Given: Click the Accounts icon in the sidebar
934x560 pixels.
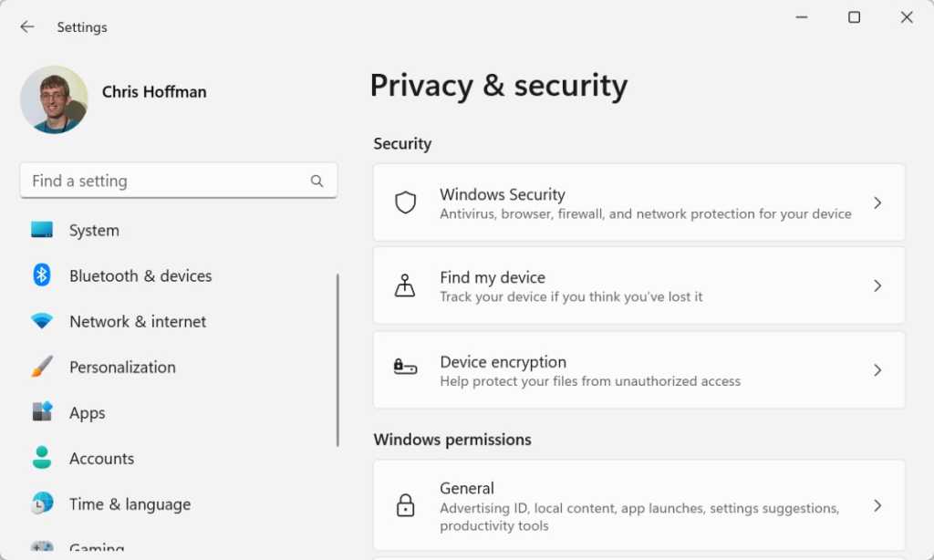Looking at the screenshot, I should click(x=41, y=458).
